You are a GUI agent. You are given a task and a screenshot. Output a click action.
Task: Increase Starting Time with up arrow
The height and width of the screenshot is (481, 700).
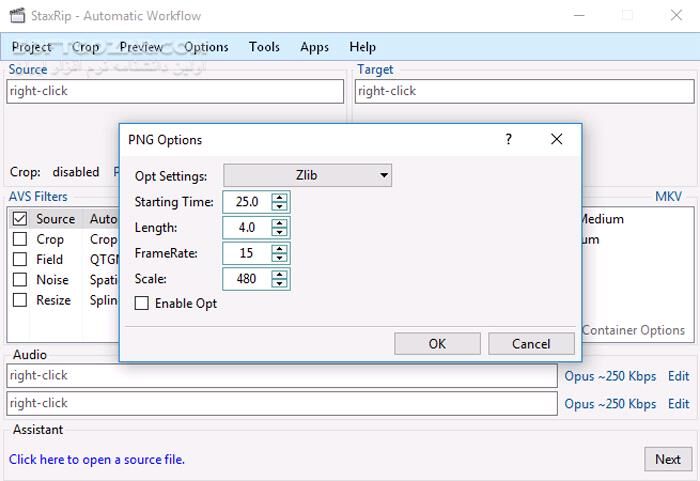point(279,197)
